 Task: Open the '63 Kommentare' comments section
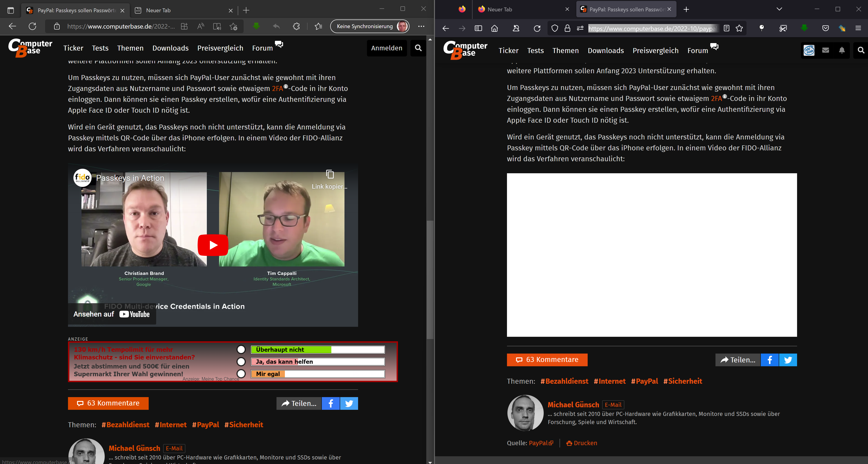(547, 360)
